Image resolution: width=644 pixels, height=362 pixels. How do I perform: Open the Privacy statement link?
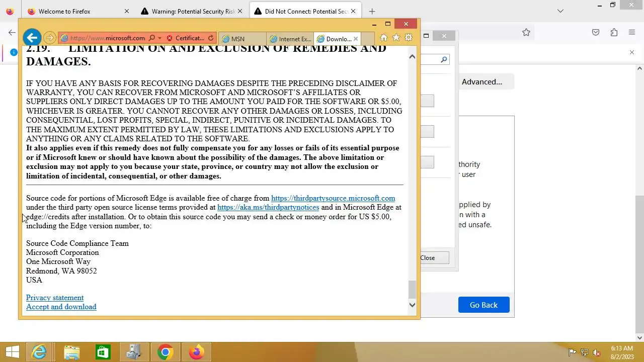pos(55,298)
